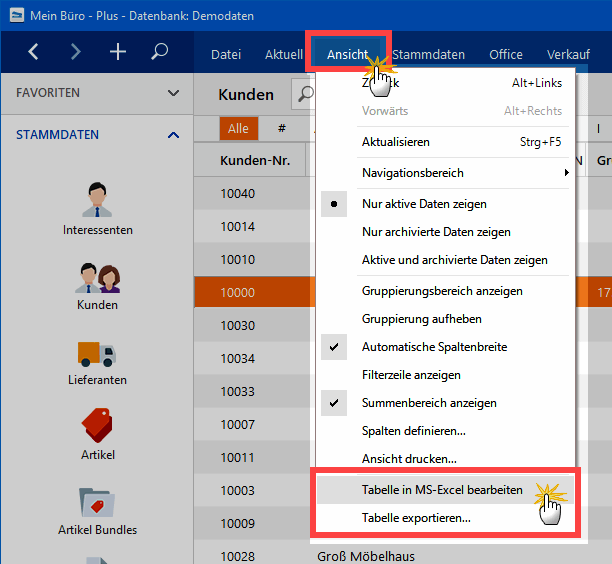
Task: Toggle Automatische Spaltenbreite option
Action: point(434,347)
